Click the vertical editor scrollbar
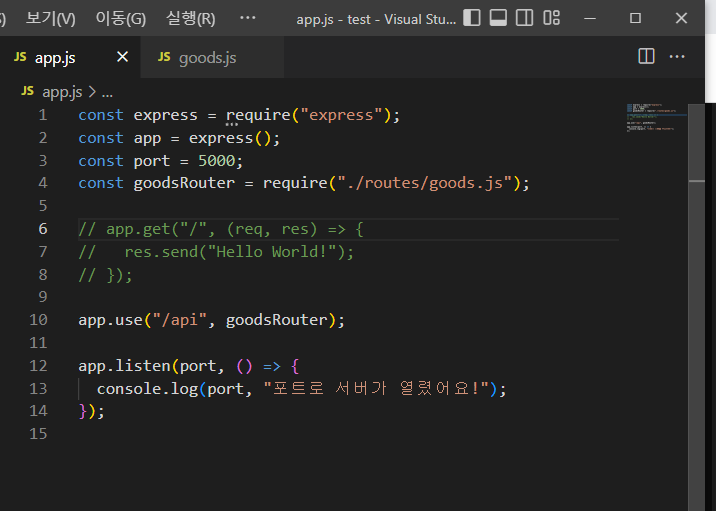 (696, 306)
